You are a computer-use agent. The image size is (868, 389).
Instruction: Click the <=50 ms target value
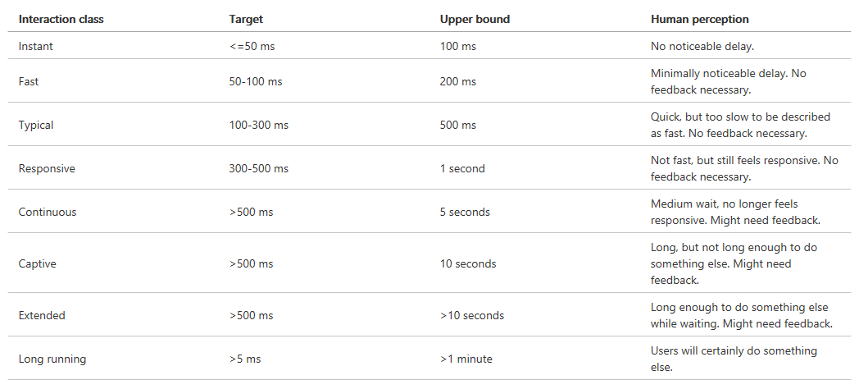click(x=252, y=46)
